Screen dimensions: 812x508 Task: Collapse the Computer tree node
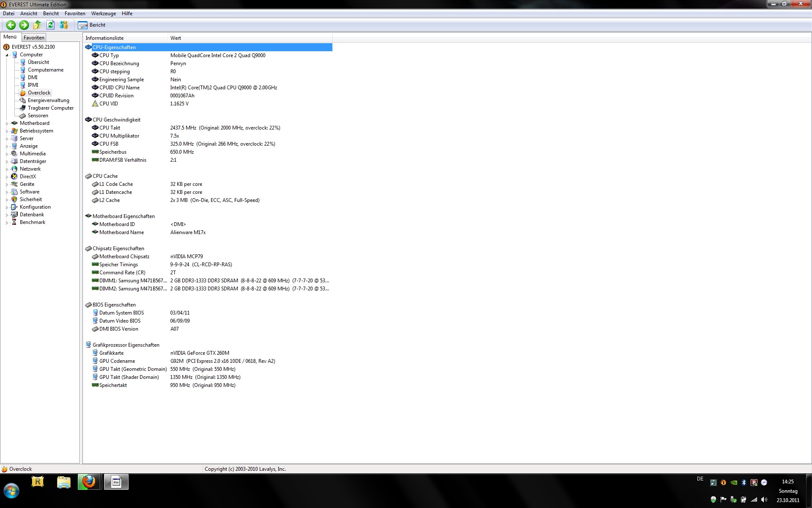[x=7, y=55]
